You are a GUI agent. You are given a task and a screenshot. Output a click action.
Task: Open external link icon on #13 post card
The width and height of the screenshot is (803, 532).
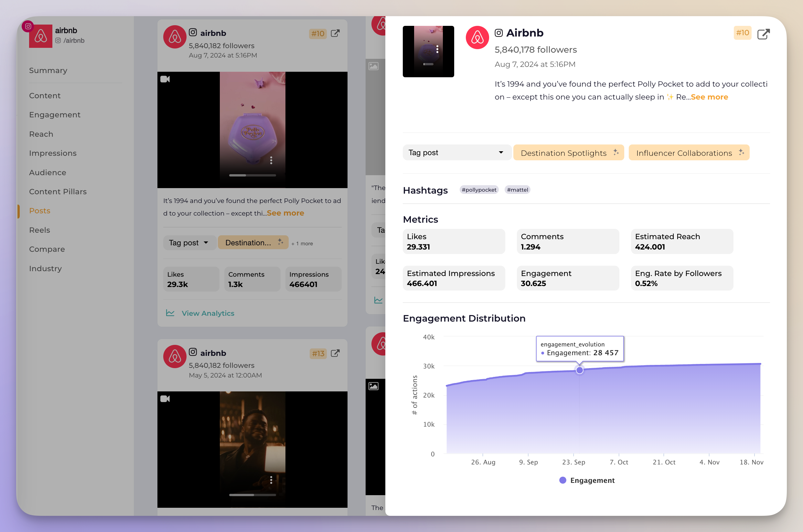tap(335, 353)
